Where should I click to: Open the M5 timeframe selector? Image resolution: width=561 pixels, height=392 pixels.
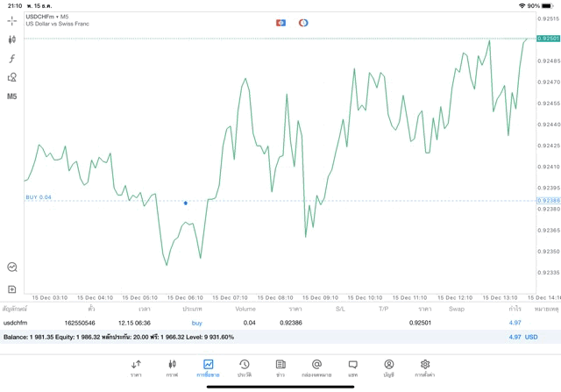pos(12,96)
